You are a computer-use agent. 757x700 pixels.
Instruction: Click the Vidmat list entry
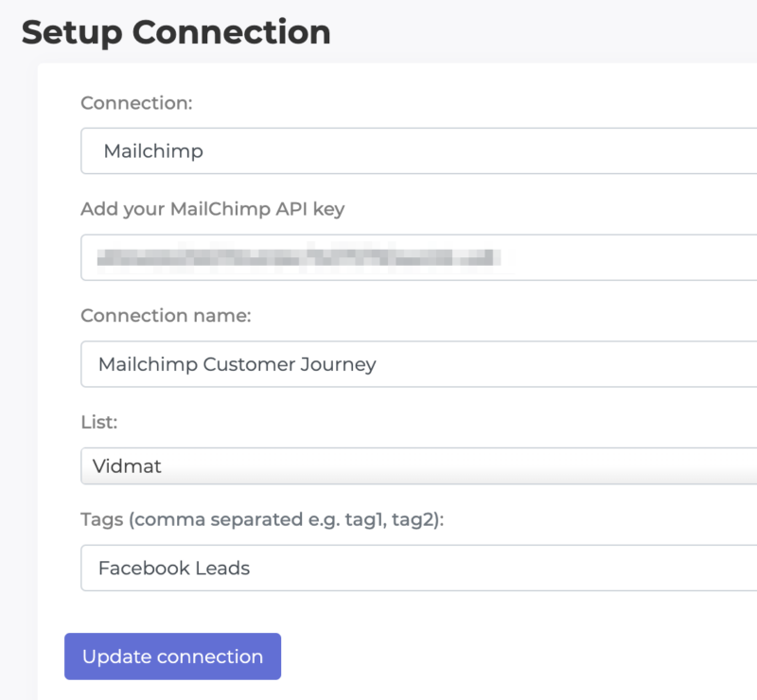(x=125, y=465)
